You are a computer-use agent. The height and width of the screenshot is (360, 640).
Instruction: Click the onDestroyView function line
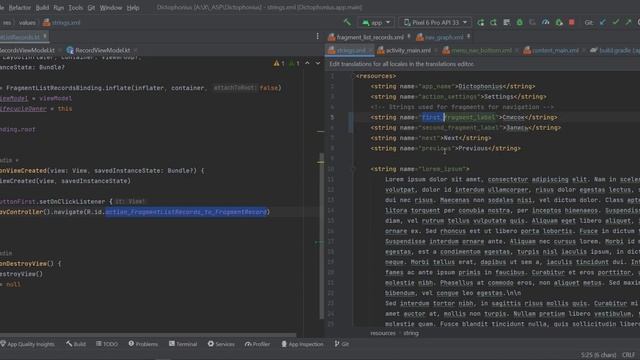coord(31,264)
